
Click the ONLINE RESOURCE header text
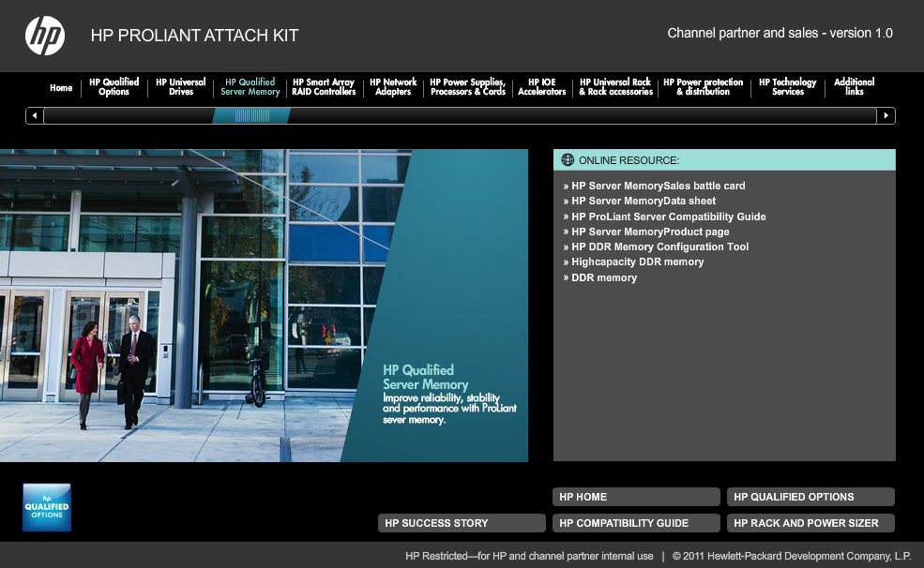click(629, 160)
